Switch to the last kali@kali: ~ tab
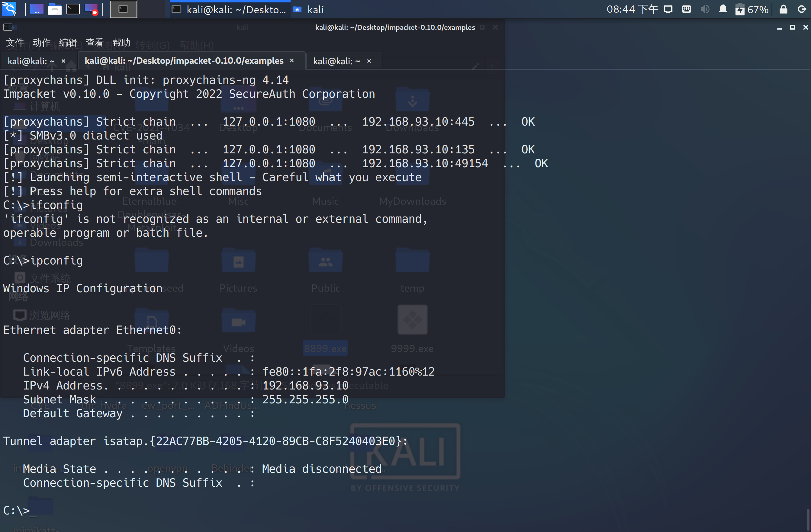The image size is (811, 532). [x=336, y=61]
